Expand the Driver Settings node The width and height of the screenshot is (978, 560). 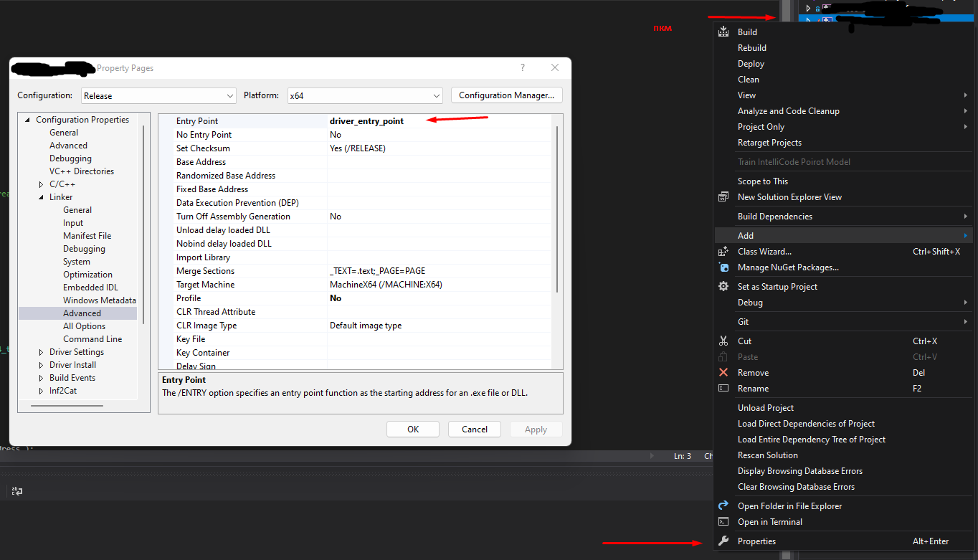point(42,352)
